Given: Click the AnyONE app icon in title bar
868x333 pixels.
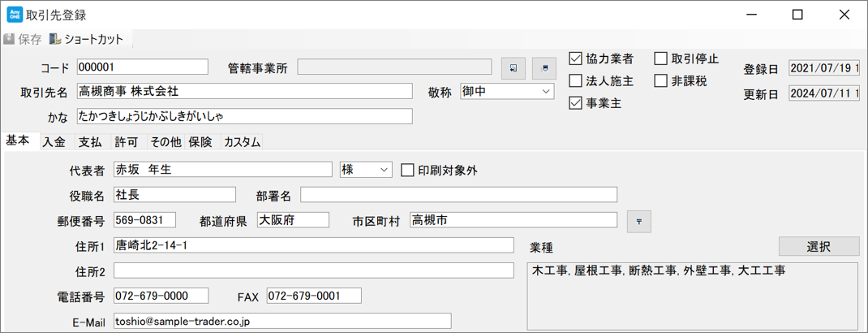Looking at the screenshot, I should pyautogui.click(x=15, y=15).
